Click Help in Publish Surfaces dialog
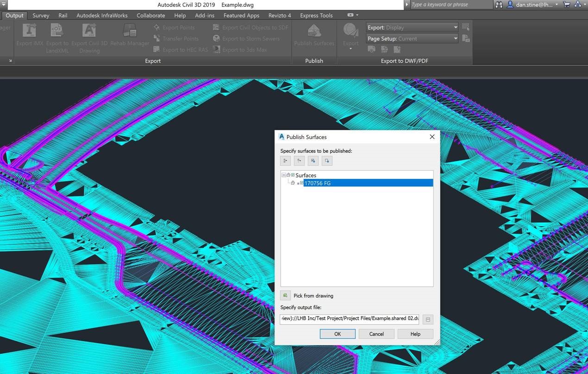This screenshot has width=588, height=374. 415,334
